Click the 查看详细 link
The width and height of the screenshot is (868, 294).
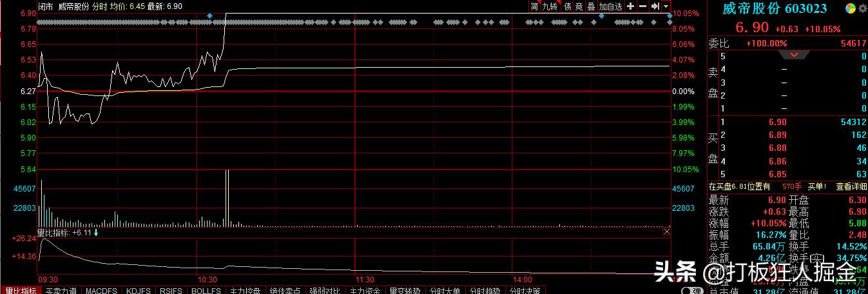(x=851, y=187)
